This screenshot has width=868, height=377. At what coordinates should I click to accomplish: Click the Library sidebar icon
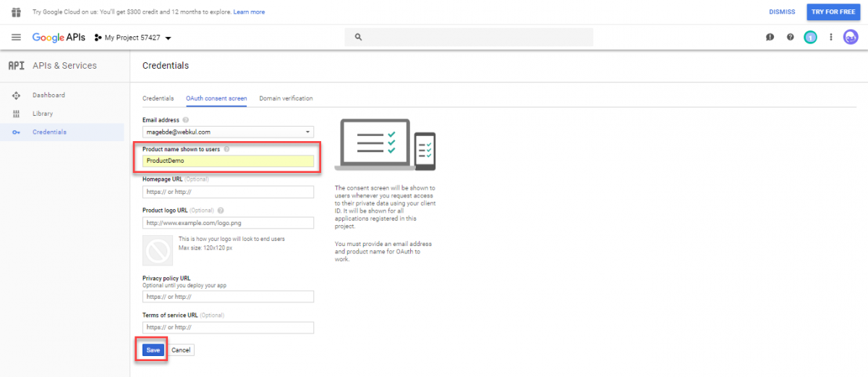[17, 114]
